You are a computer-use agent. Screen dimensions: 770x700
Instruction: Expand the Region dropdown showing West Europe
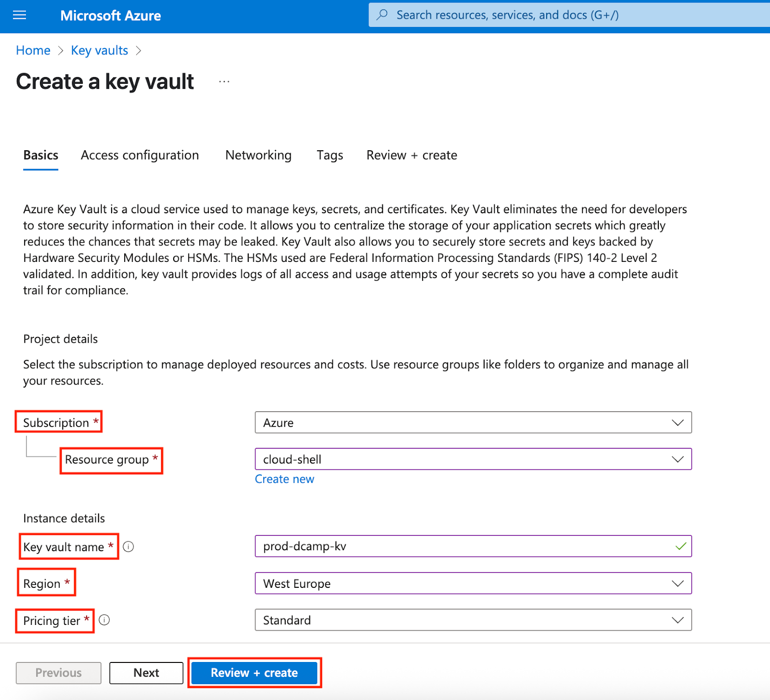pos(474,583)
